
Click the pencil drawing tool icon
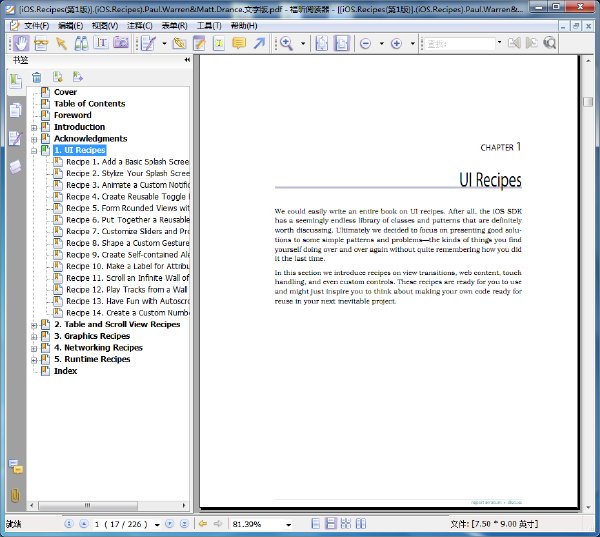coord(179,44)
